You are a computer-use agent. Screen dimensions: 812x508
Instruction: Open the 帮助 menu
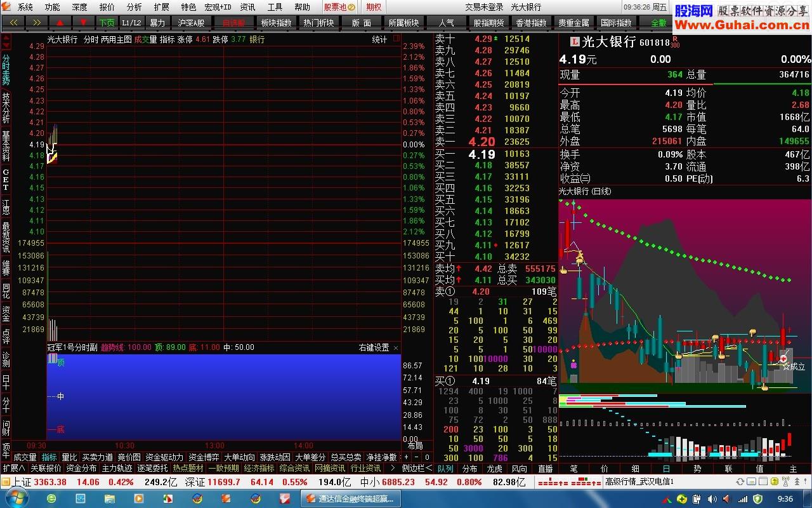pyautogui.click(x=302, y=7)
